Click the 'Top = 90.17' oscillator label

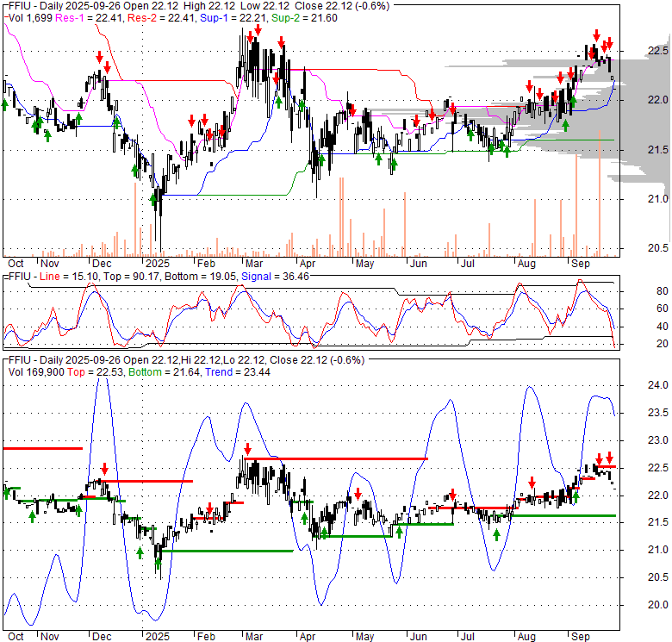(131, 277)
